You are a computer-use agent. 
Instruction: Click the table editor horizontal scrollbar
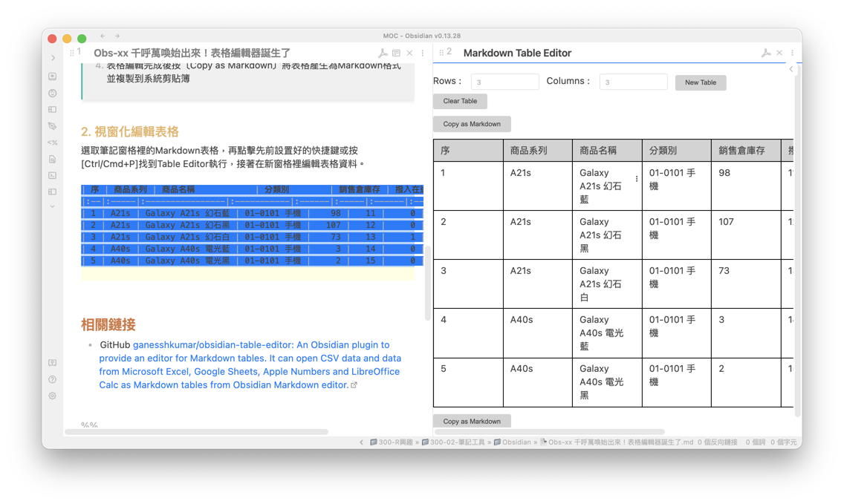[550, 431]
